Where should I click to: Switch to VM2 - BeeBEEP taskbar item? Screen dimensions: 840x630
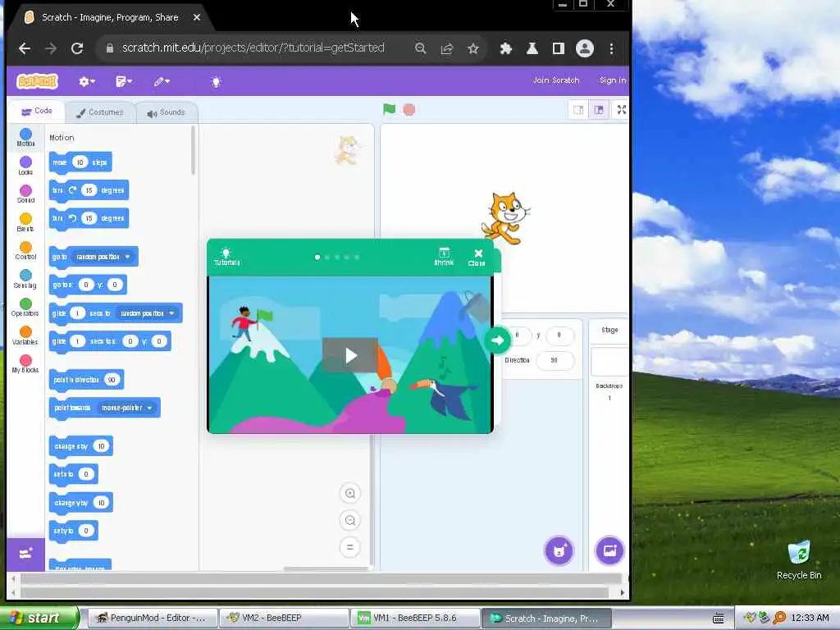(285, 618)
